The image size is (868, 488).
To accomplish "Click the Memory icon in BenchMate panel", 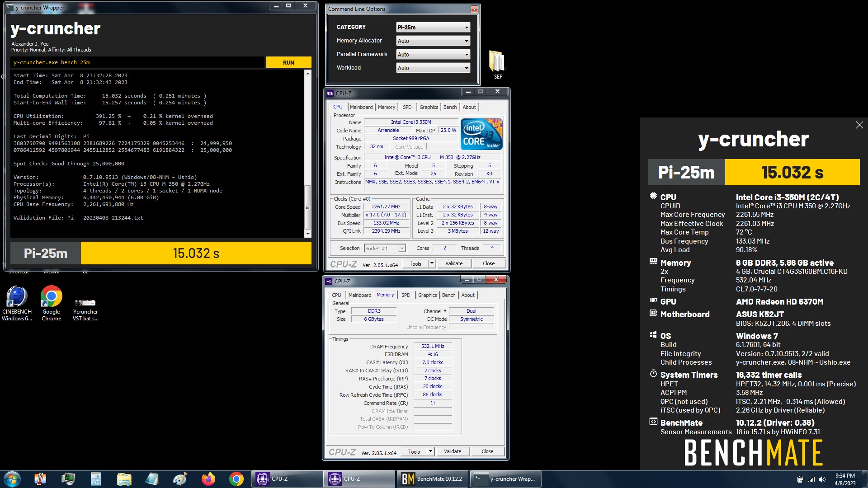I will click(653, 261).
